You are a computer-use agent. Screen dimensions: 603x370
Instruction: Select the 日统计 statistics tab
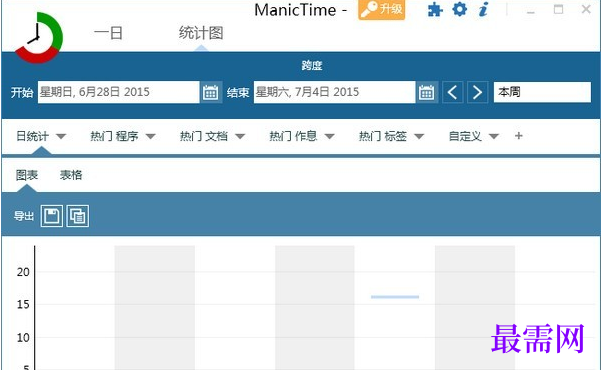coord(32,136)
